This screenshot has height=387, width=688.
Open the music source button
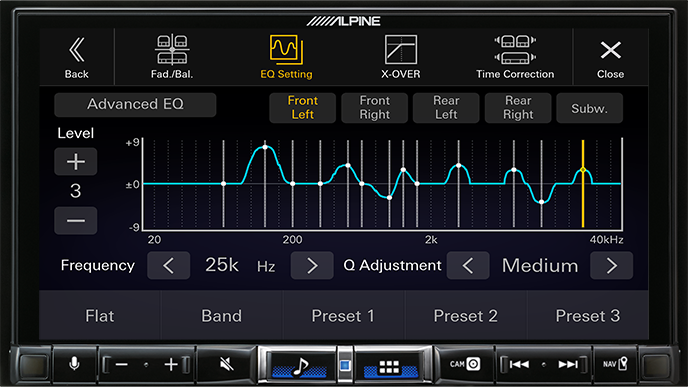click(299, 365)
